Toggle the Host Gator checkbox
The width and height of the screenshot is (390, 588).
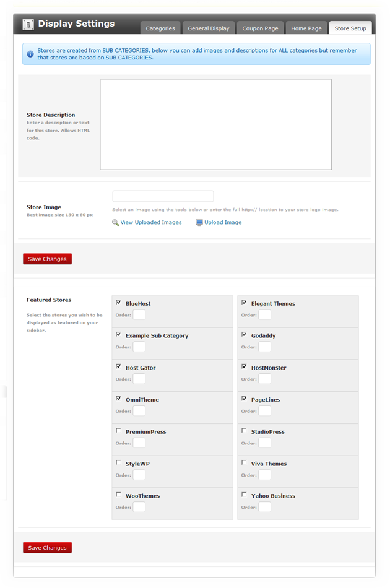[118, 366]
